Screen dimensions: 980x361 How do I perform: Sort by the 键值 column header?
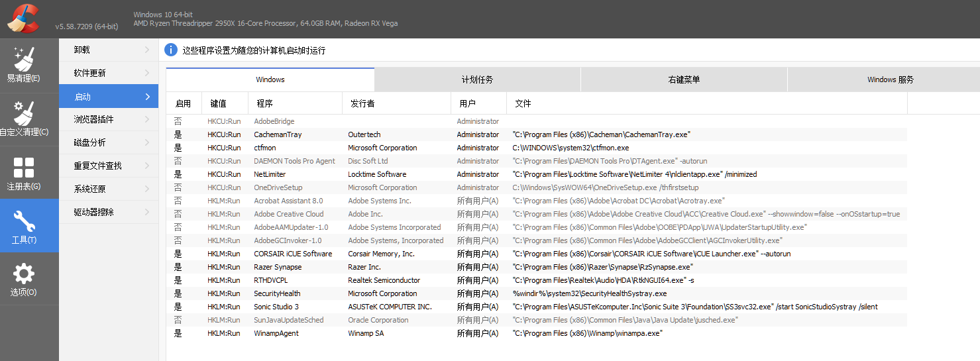tap(225, 103)
